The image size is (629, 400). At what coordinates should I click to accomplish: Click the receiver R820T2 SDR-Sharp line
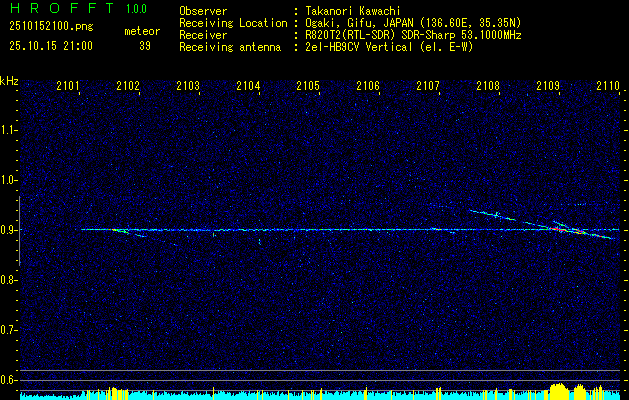[413, 35]
